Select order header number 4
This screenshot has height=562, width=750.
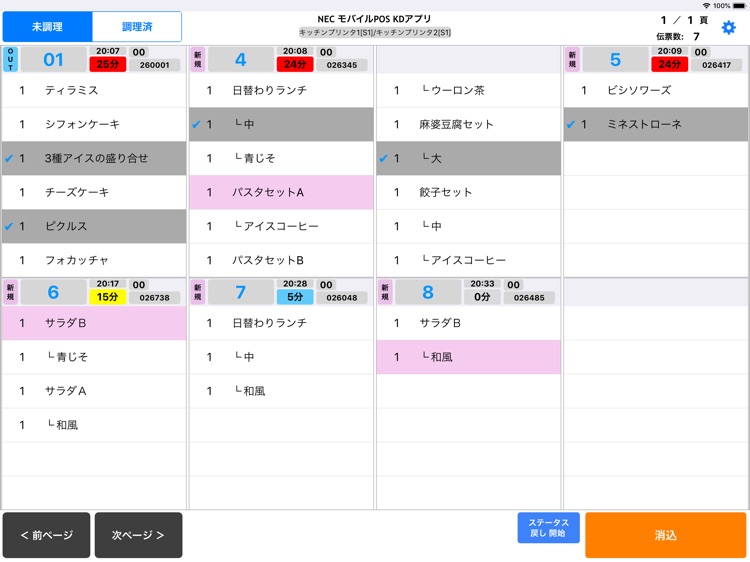[x=241, y=59]
